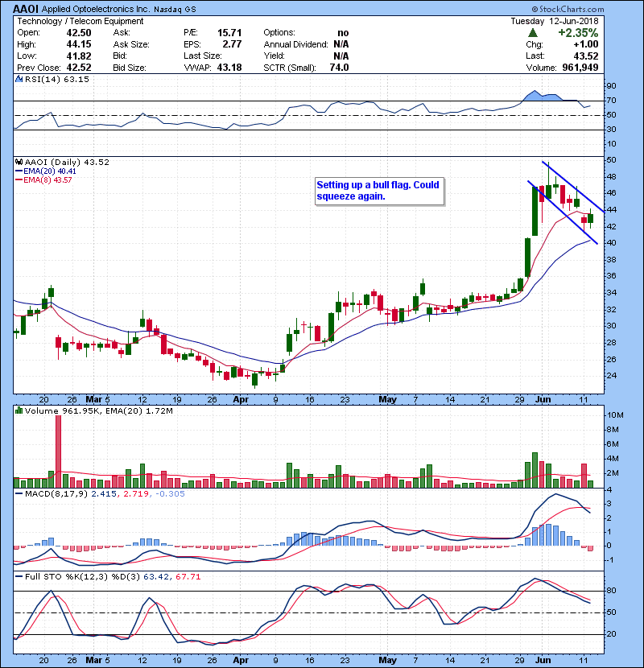
Task: Click the 24 mark on price axis
Action: 611,376
